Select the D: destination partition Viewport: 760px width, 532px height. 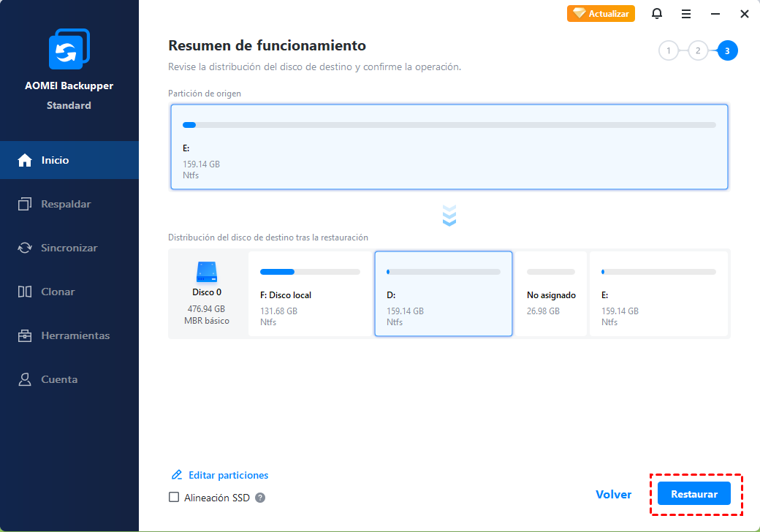(x=443, y=294)
